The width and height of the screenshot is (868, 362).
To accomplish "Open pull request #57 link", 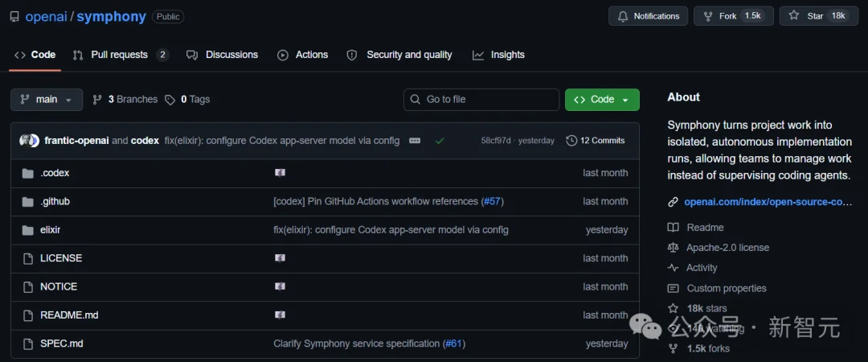I will coord(492,201).
